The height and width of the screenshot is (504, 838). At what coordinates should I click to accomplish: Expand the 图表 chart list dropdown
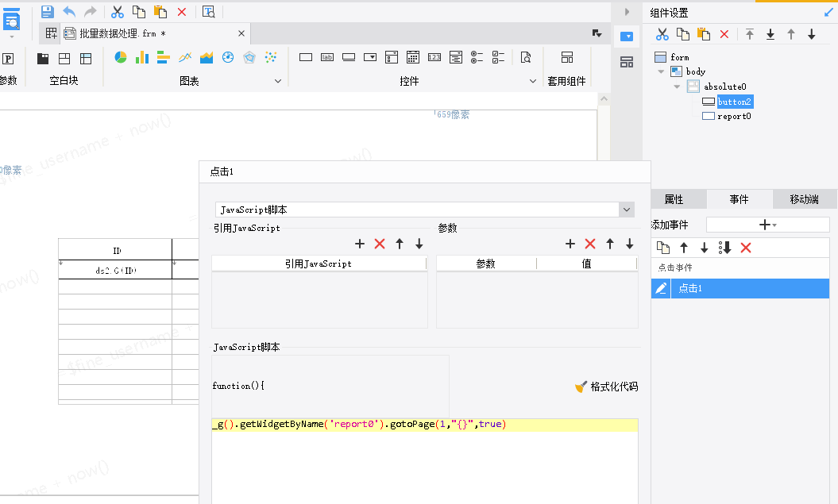click(x=278, y=81)
